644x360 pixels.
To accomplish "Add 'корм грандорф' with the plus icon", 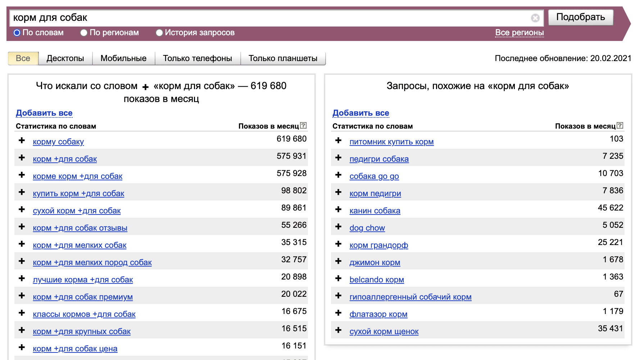I will coord(338,244).
